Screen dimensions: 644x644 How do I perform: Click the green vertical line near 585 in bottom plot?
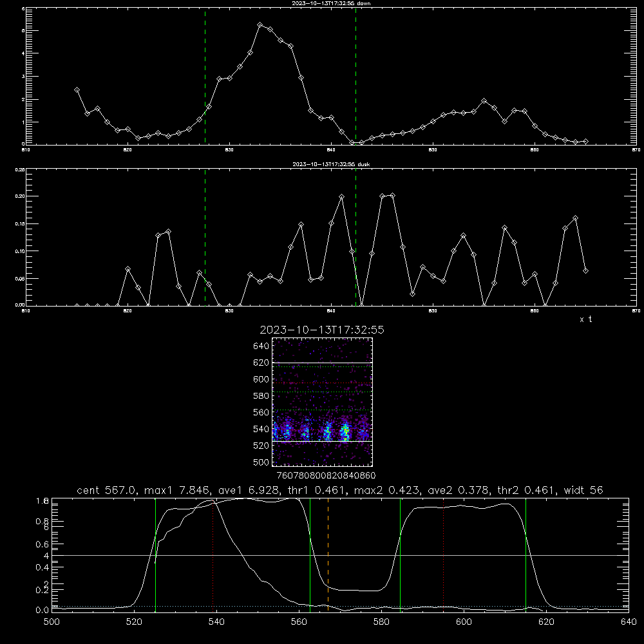point(400,554)
